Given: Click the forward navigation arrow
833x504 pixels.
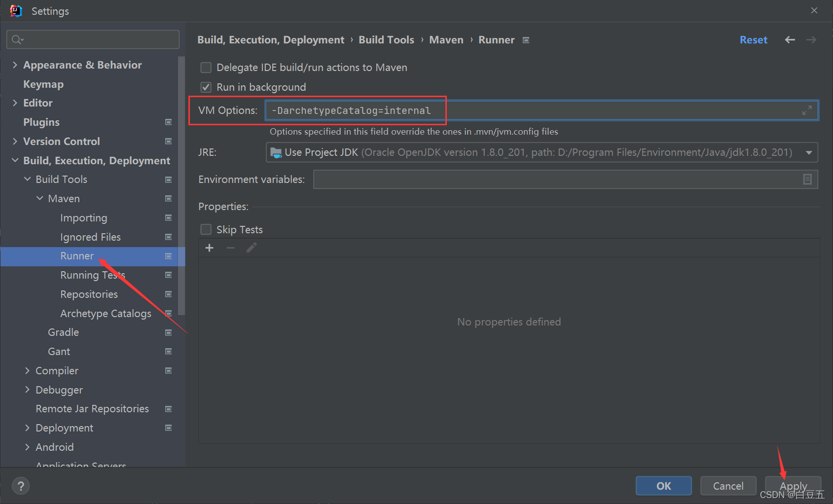Looking at the screenshot, I should point(811,40).
